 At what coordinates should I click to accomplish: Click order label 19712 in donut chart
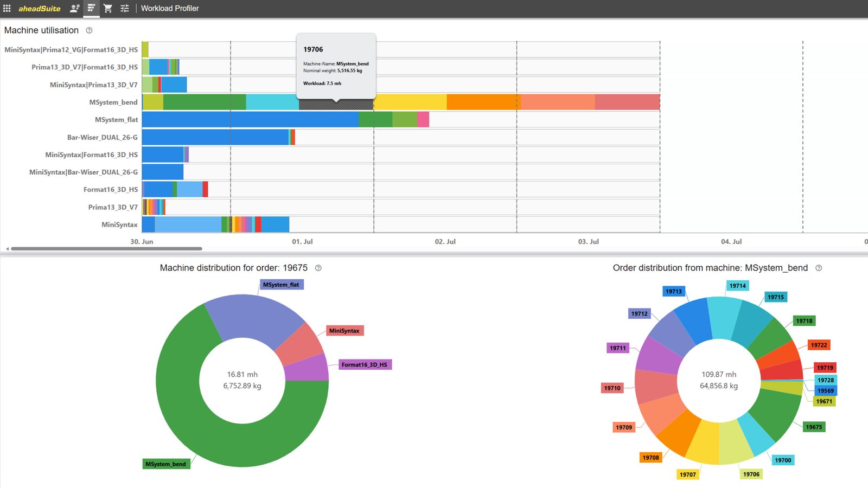click(x=640, y=314)
